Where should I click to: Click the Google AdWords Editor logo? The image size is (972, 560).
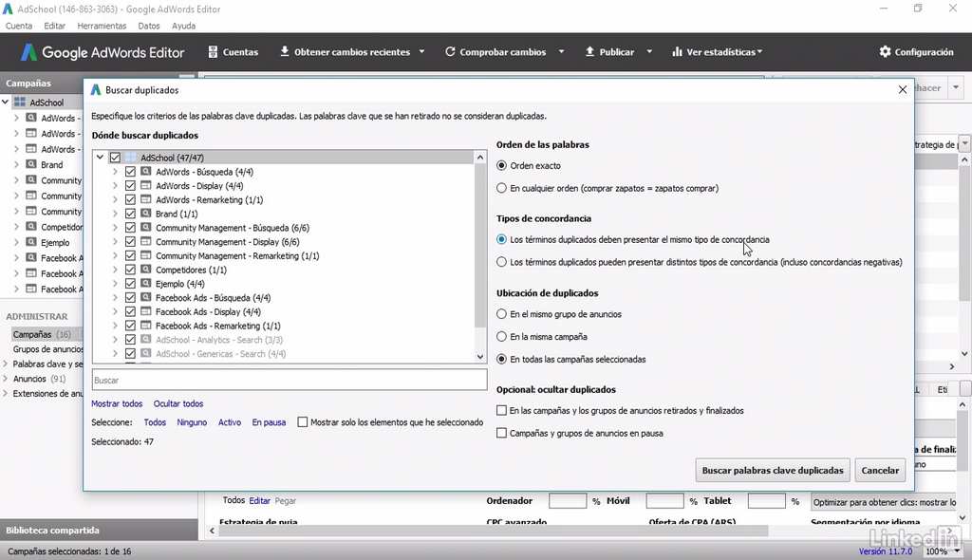pyautogui.click(x=103, y=52)
